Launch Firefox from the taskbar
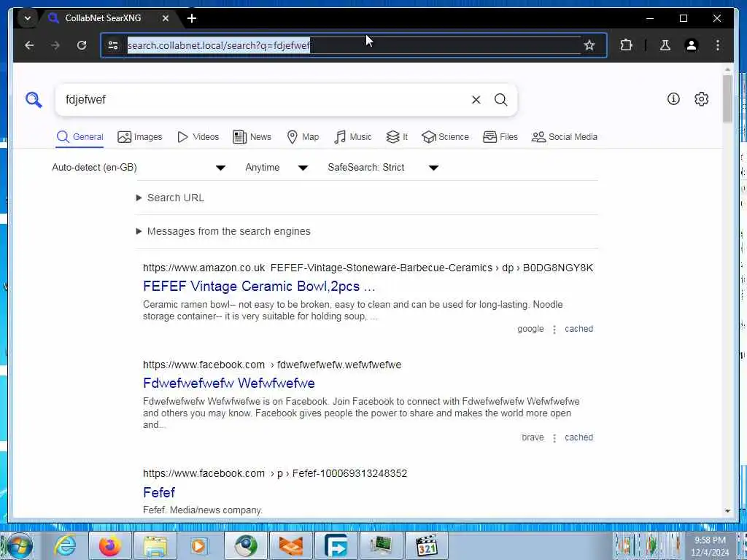The height and width of the screenshot is (560, 747). (110, 545)
